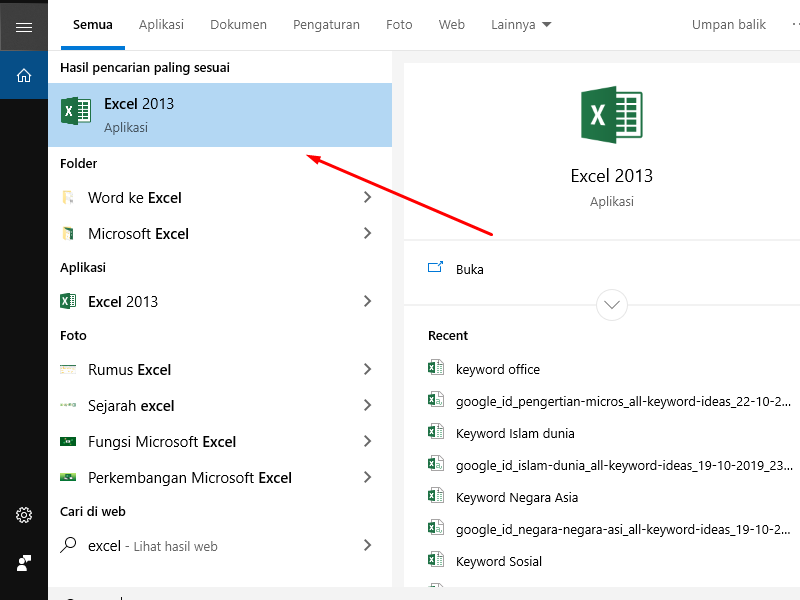800x600 pixels.
Task: Click the large Excel 2013 preview icon
Action: click(611, 115)
